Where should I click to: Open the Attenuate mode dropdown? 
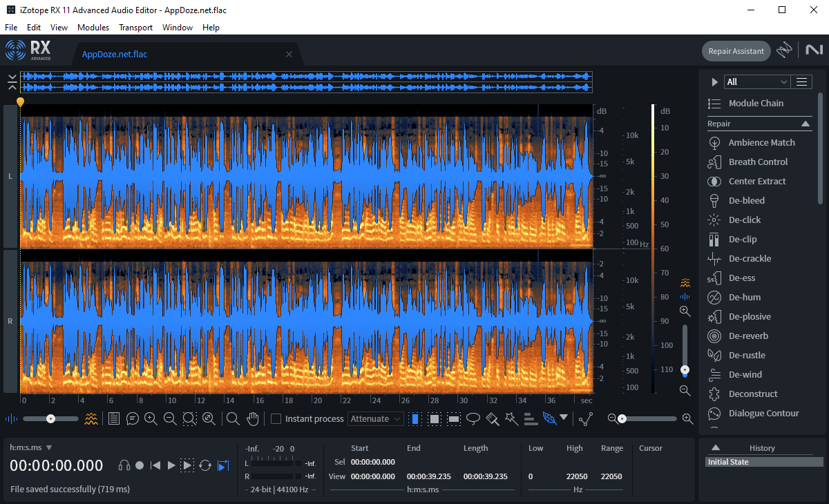pos(376,418)
